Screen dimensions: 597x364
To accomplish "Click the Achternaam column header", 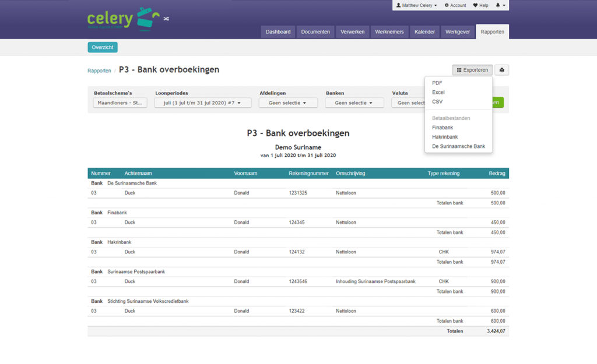I will click(138, 174).
